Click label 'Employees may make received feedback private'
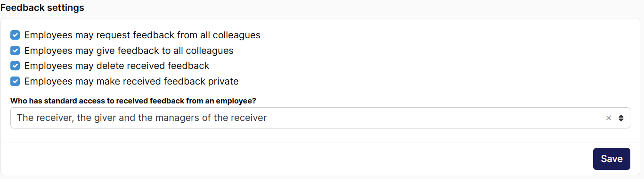 tap(131, 81)
